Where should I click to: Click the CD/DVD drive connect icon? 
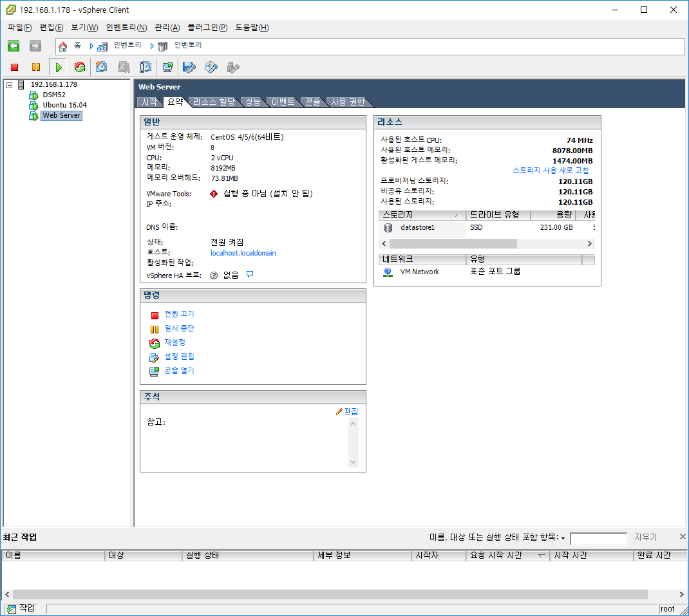211,67
